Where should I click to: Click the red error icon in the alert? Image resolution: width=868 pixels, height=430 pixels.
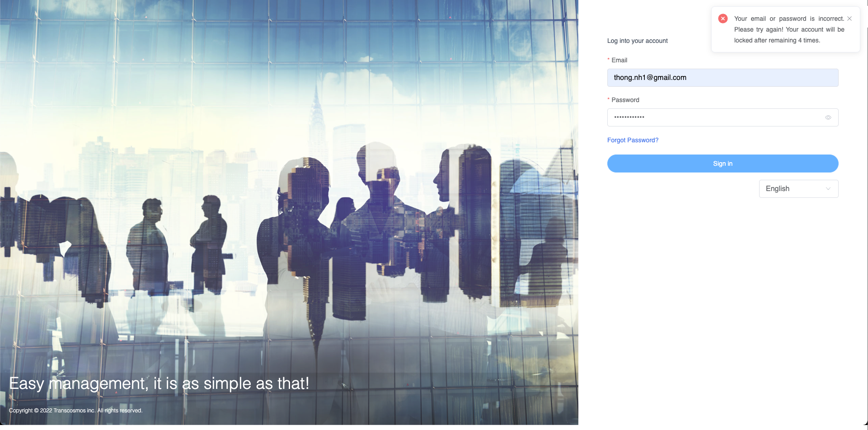click(x=723, y=19)
